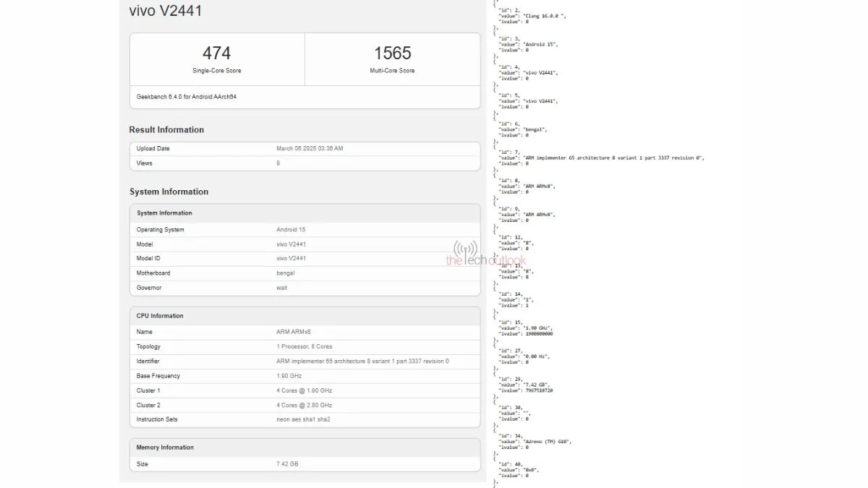Click the 'Cluster 1' row label
868x488 pixels.
click(149, 390)
